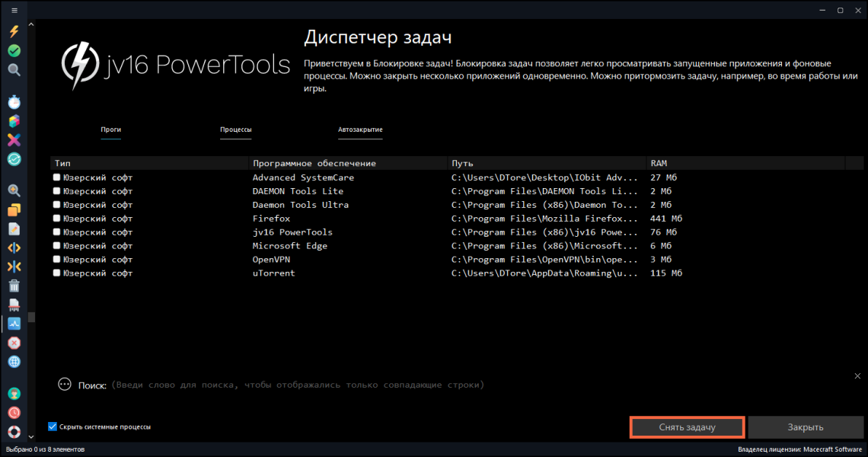
Task: Open the globe icon in sidebar
Action: click(14, 362)
